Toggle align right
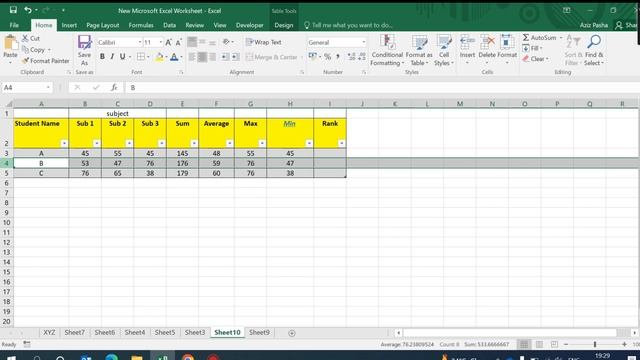Viewport: 640px width, 360px height. click(x=212, y=57)
